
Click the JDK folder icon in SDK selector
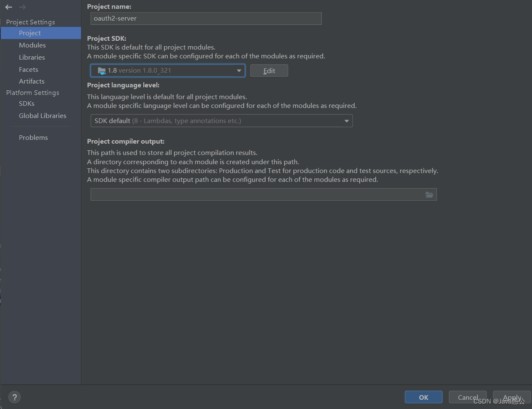(x=102, y=71)
